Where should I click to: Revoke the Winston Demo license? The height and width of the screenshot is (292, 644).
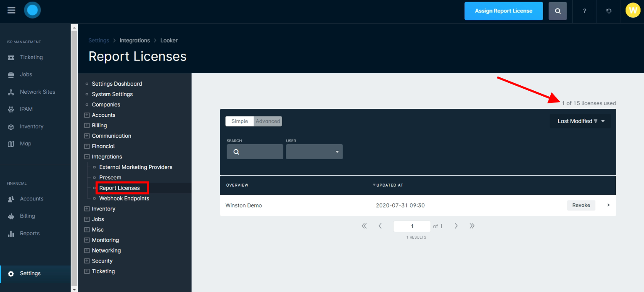click(581, 205)
